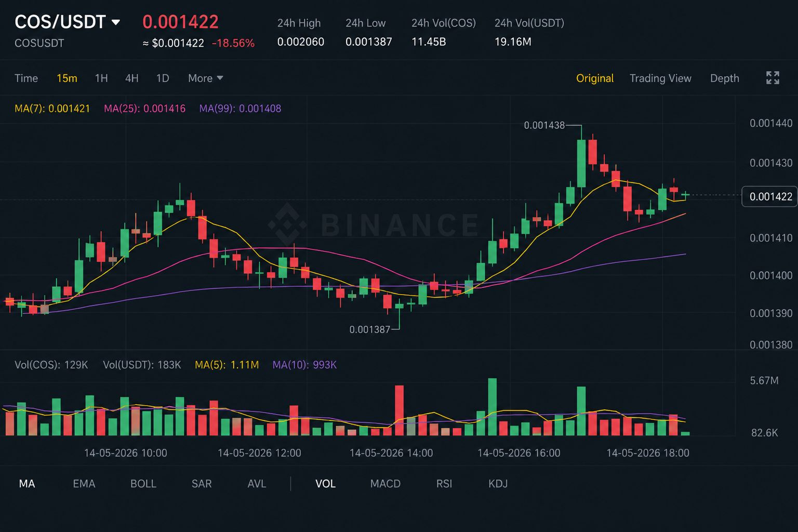Select Original chart view
The image size is (798, 532).
[x=595, y=78]
